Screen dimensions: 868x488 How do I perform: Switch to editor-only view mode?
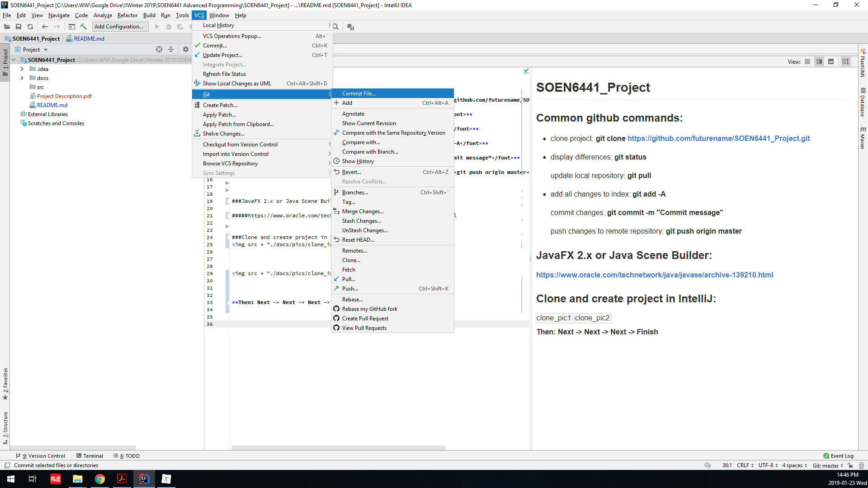point(807,61)
